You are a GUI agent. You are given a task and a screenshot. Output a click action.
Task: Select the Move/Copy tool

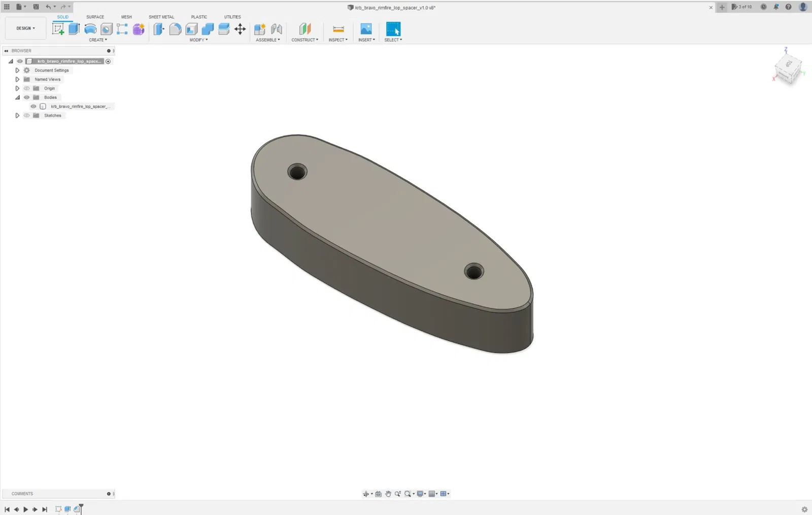[x=240, y=29]
